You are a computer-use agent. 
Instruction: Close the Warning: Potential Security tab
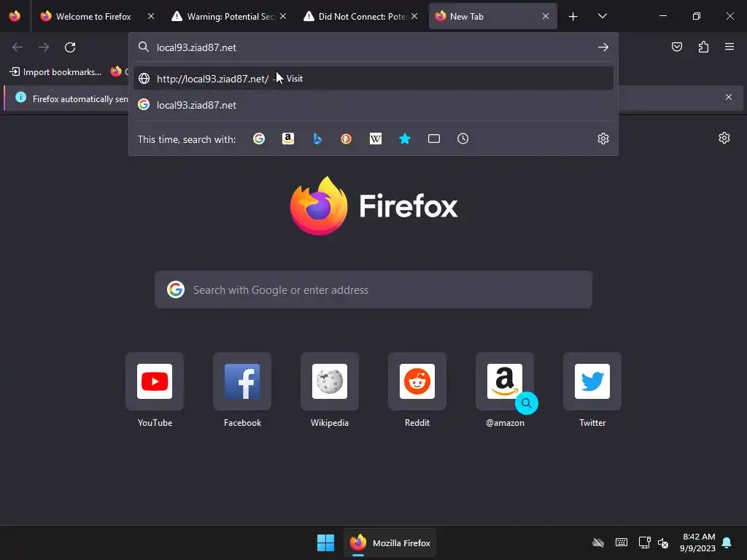[x=283, y=16]
